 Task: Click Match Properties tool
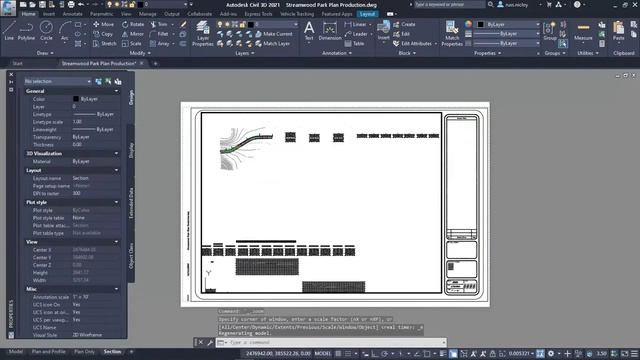pyautogui.click(x=452, y=33)
